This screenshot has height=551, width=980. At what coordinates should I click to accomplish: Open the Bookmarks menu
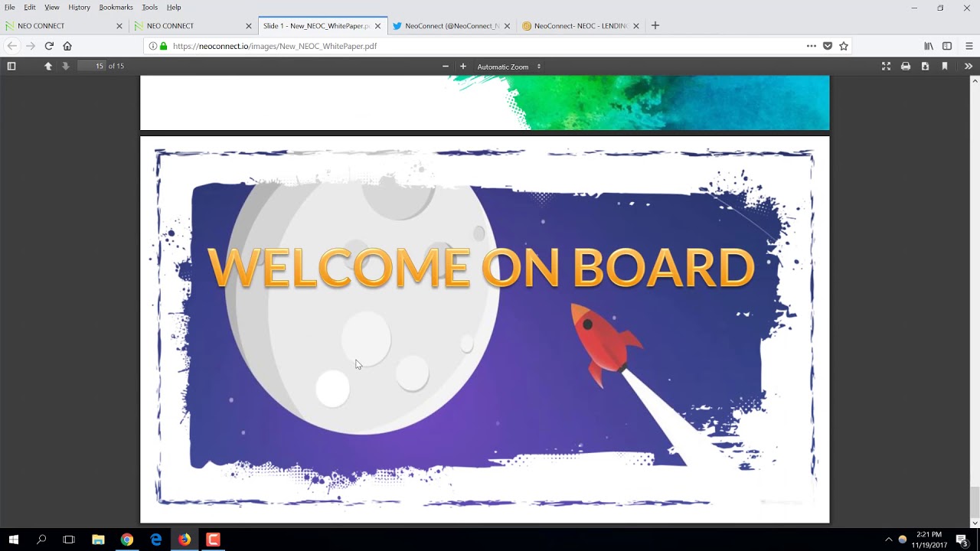116,7
